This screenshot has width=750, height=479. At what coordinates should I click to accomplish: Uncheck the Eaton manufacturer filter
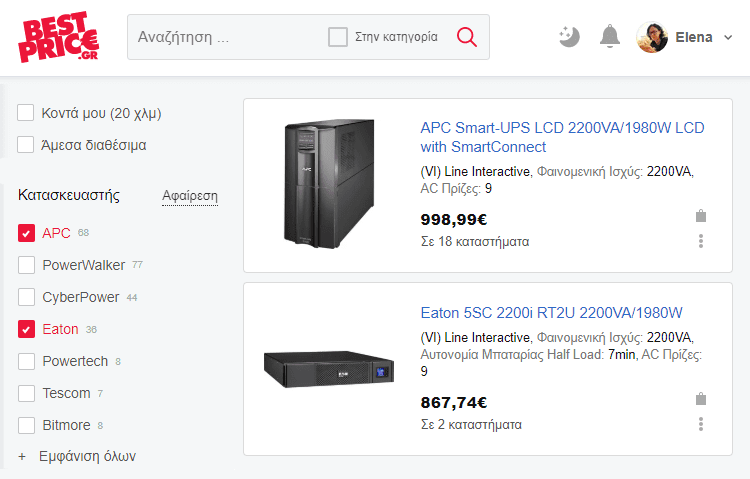tap(26, 329)
